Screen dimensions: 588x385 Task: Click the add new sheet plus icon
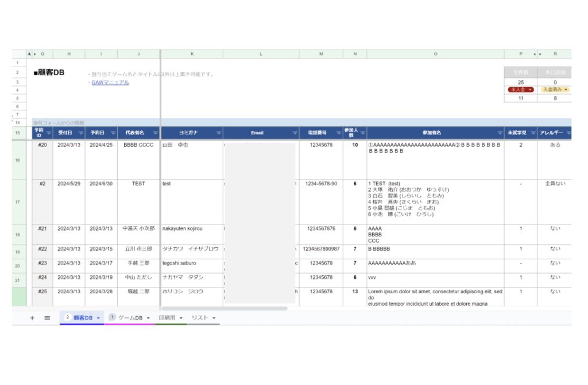point(32,318)
